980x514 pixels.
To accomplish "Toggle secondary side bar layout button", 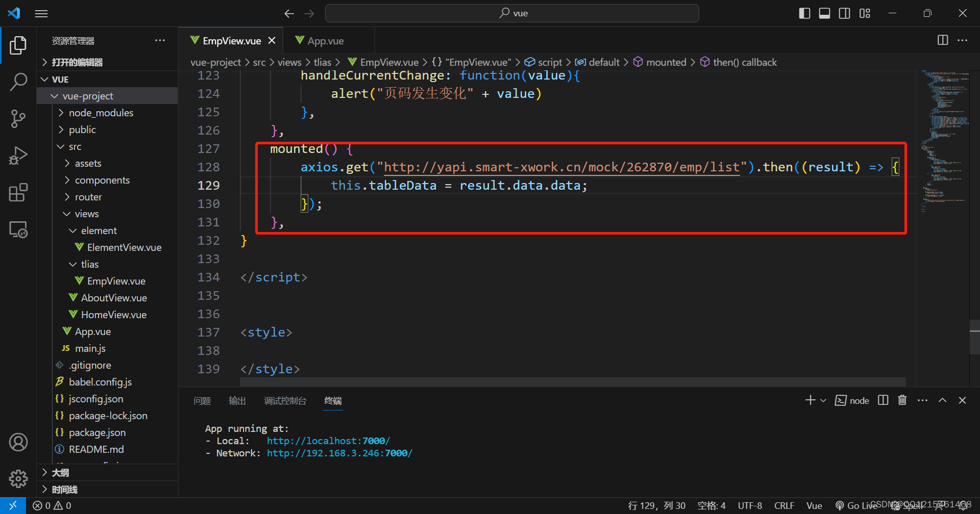I will point(845,14).
